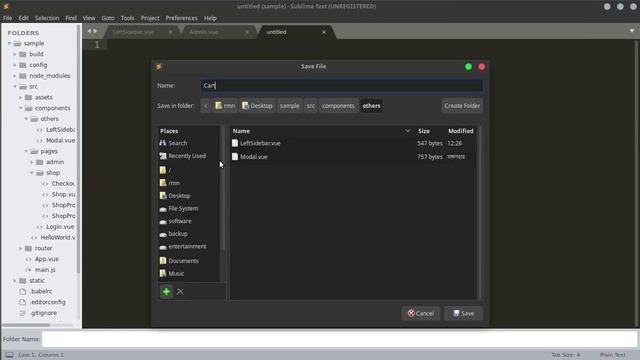Switch to the LeftSidebar.vue tab
The width and height of the screenshot is (640, 360).
coord(133,32)
